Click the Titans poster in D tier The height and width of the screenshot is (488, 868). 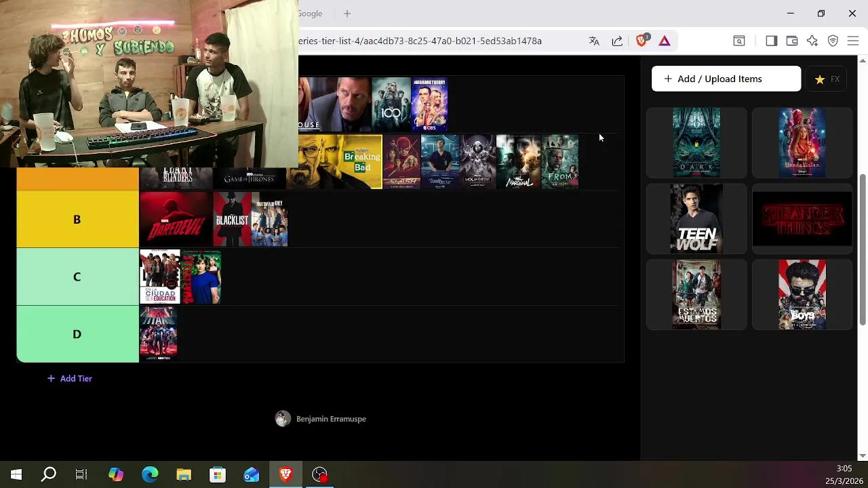tap(159, 333)
